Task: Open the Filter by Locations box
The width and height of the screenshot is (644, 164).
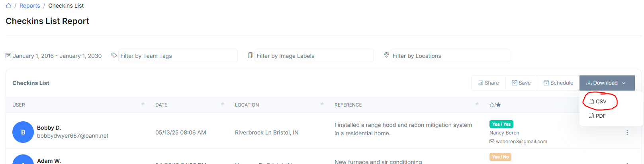Action: [x=450, y=56]
